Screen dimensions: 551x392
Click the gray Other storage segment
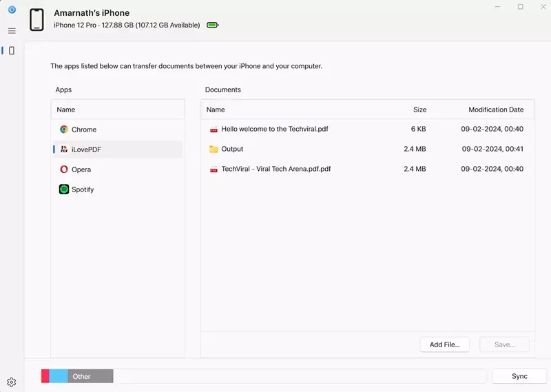[91, 376]
